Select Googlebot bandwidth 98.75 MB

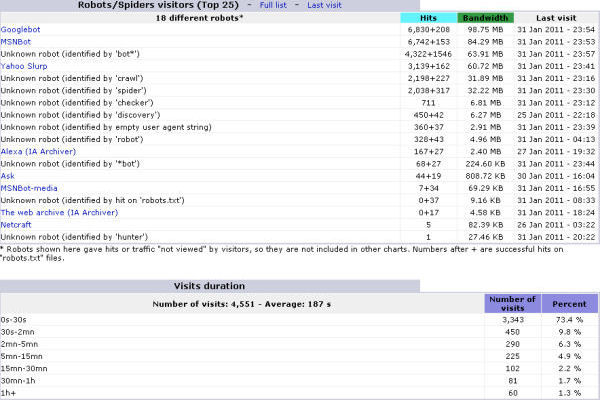click(x=485, y=29)
